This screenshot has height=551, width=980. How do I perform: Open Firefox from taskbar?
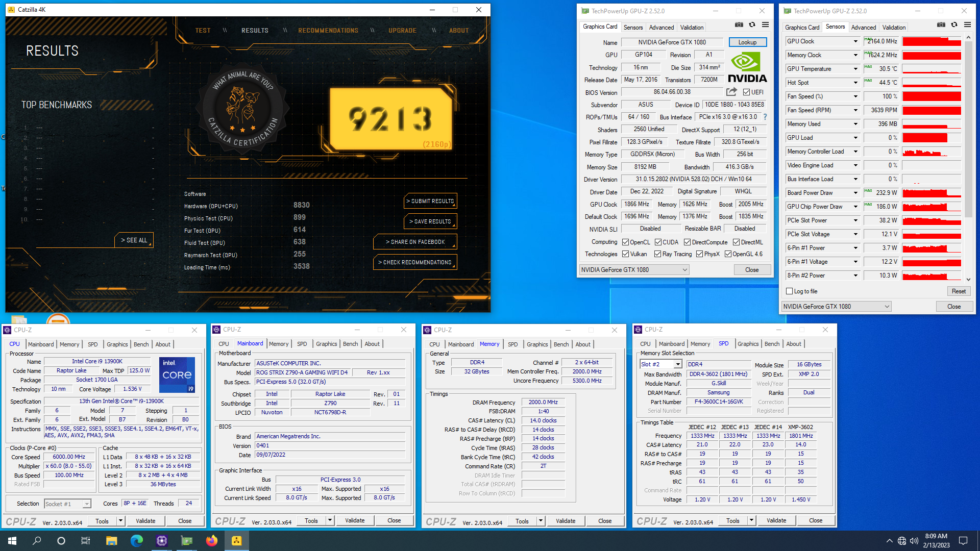click(212, 541)
